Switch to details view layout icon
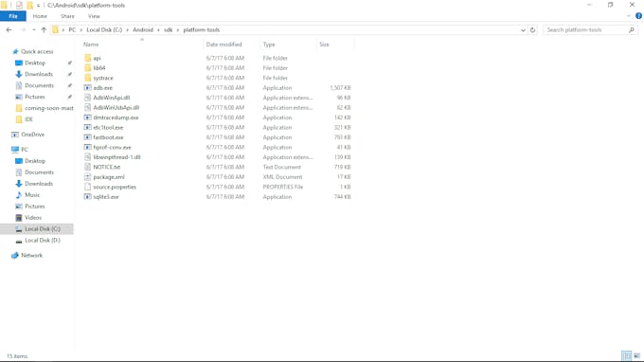Image resolution: width=644 pixels, height=362 pixels. coord(626,355)
